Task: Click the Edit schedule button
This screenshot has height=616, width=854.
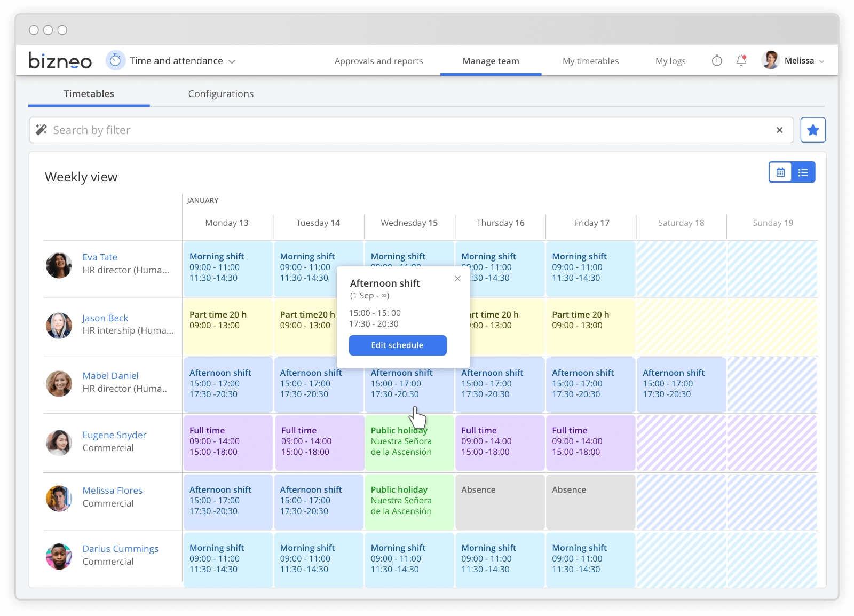Action: pos(398,345)
